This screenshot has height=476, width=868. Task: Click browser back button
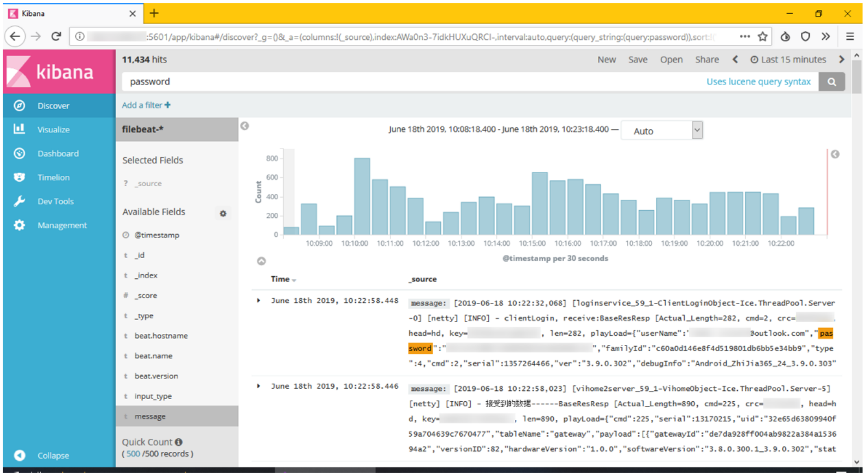tap(15, 37)
